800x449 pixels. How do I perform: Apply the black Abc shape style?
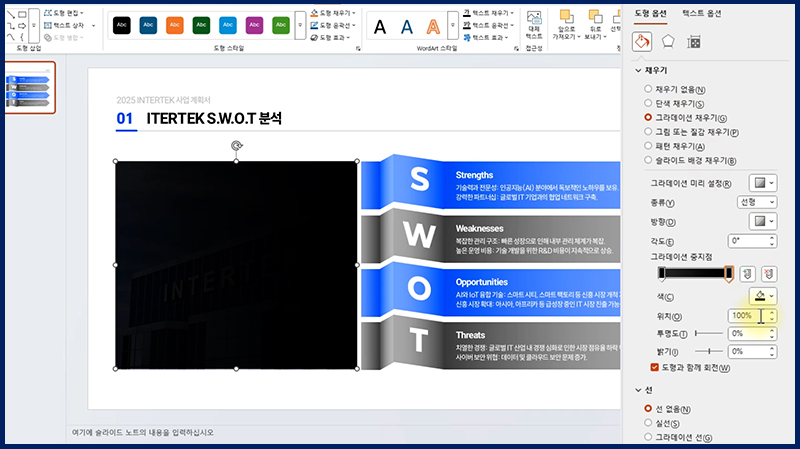(x=121, y=25)
